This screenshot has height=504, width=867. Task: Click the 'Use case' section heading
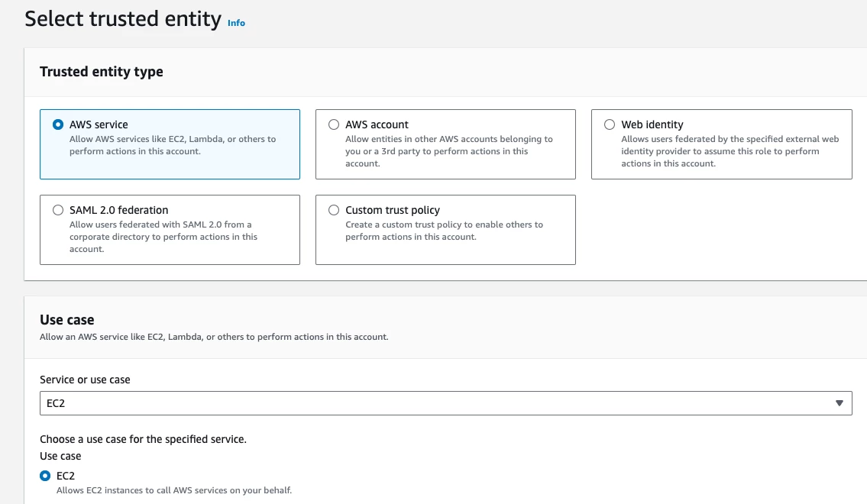pyautogui.click(x=67, y=319)
